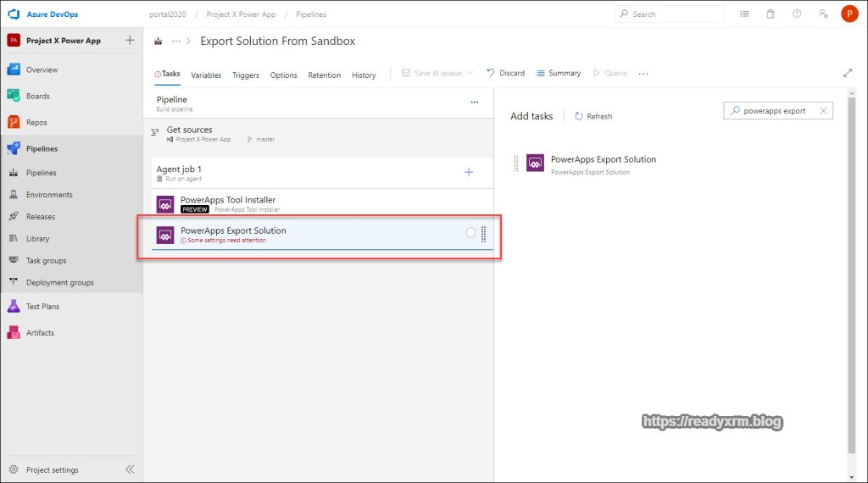Screen dimensions: 868x483
Task: Expand the breadcrumb ellipsis menu
Action: 176,41
